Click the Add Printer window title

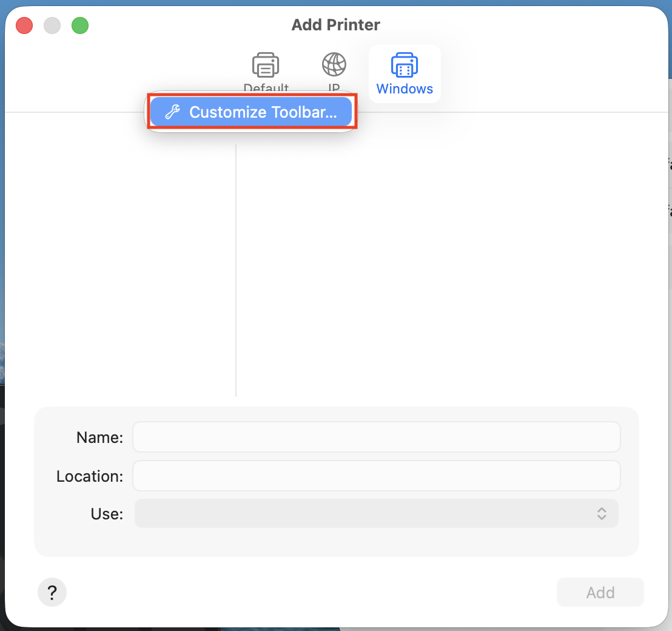tap(335, 25)
